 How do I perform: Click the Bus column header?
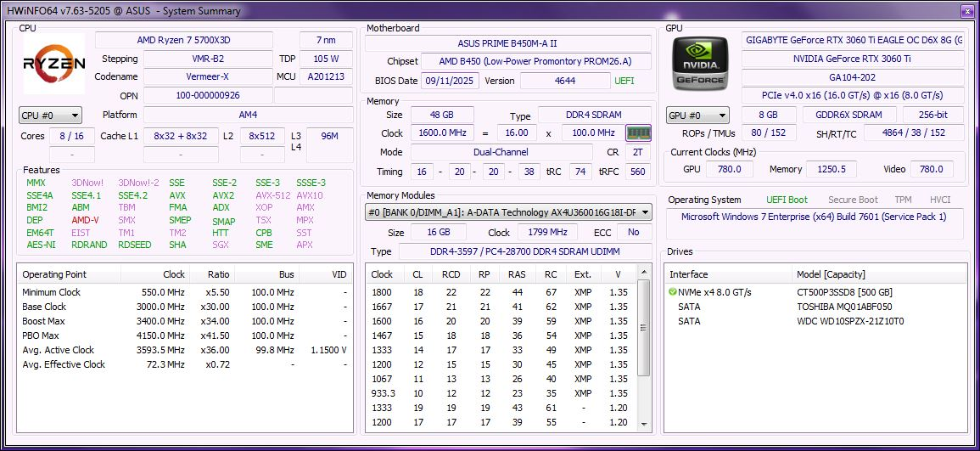267,274
